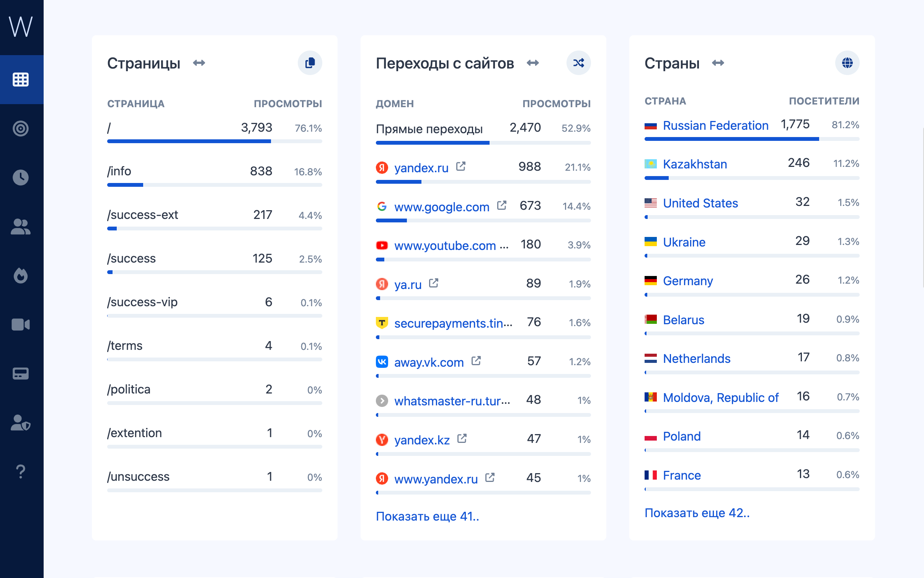Image resolution: width=924 pixels, height=578 pixels.
Task: Expand the Страны card width arrow
Action: (x=718, y=63)
